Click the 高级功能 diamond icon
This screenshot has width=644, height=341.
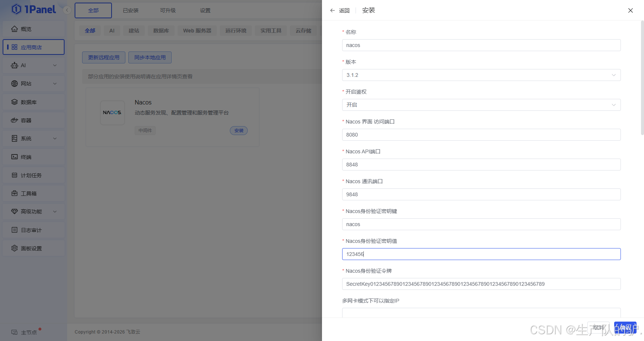[x=15, y=212]
